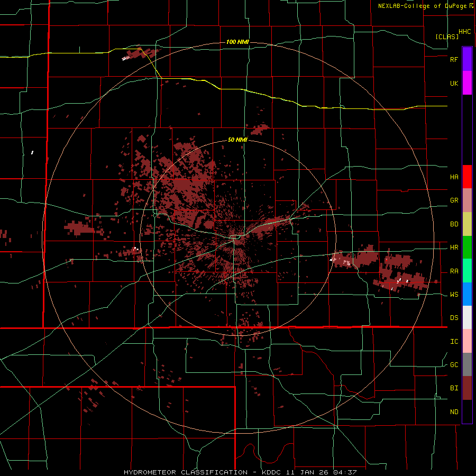Click the IC pink legend swatch
Screen dimensions: 476x476
[x=467, y=341]
